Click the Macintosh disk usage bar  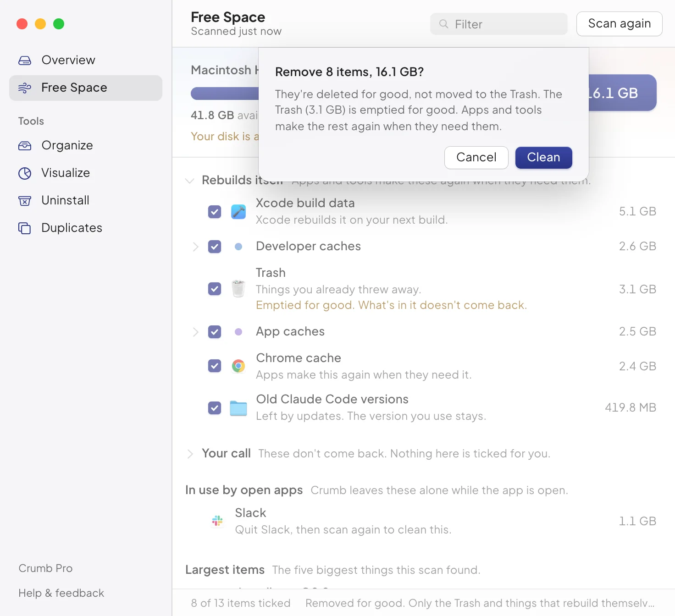(225, 93)
